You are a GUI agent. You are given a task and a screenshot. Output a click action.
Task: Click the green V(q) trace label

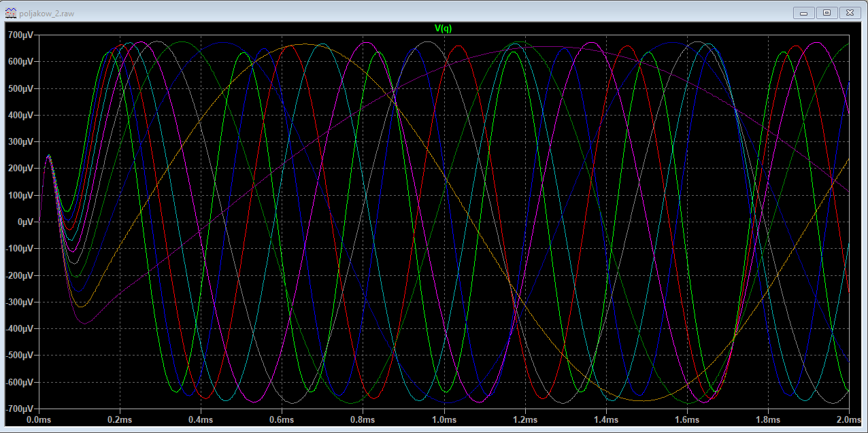tap(443, 28)
